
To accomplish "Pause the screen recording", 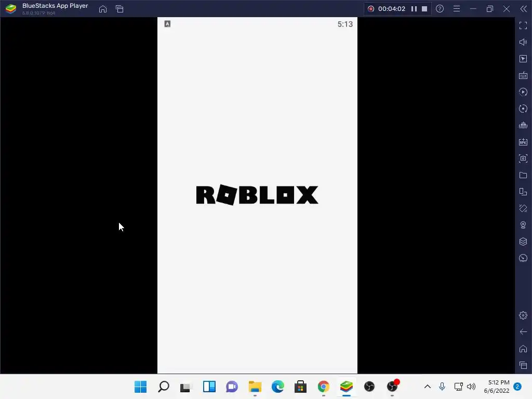I will 414,9.
